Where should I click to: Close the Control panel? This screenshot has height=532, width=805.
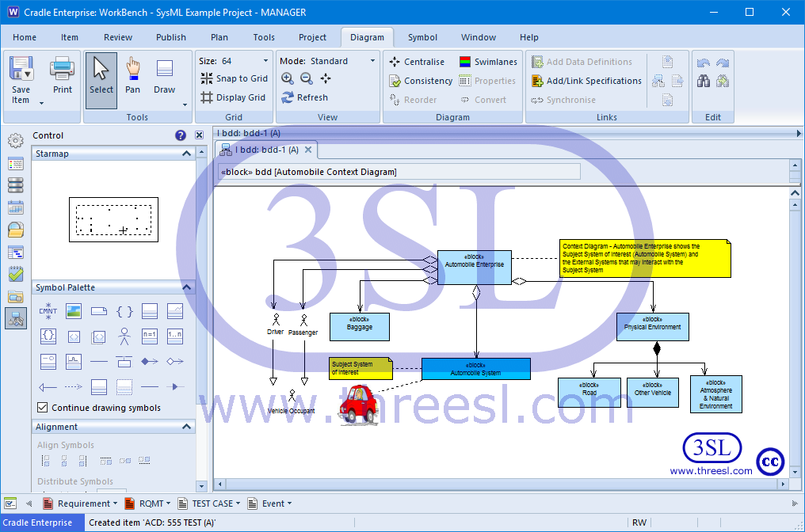(x=199, y=135)
